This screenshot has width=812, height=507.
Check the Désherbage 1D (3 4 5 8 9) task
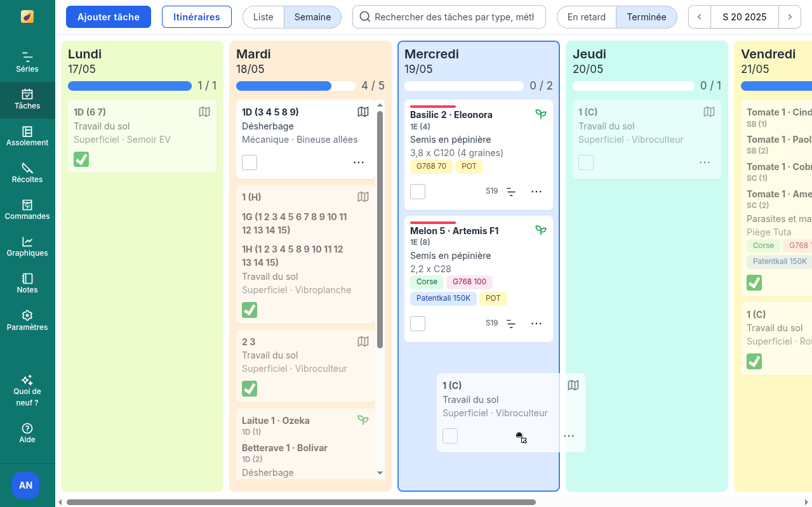(250, 162)
